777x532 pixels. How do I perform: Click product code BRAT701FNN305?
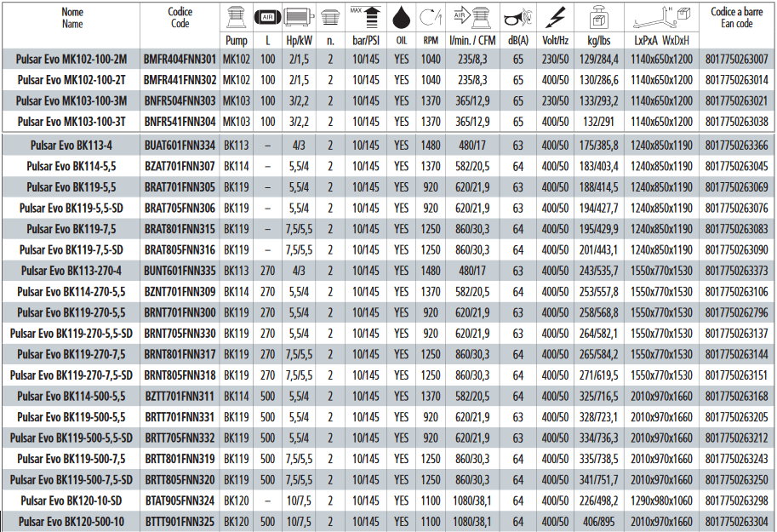(180, 187)
